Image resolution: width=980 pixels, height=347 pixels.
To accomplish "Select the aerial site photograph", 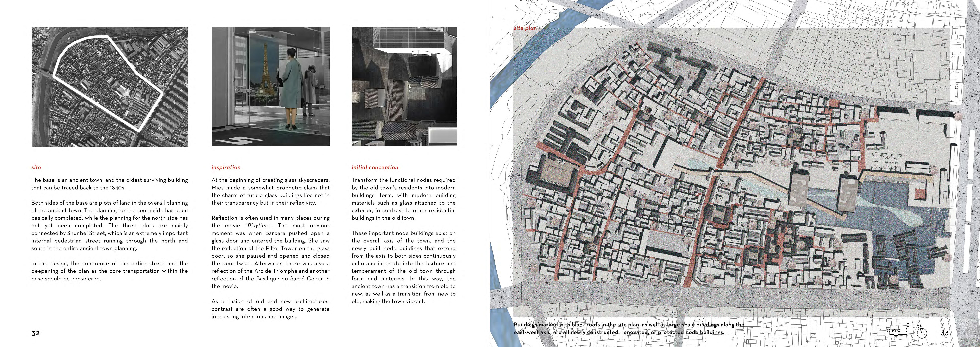I will 110,86.
